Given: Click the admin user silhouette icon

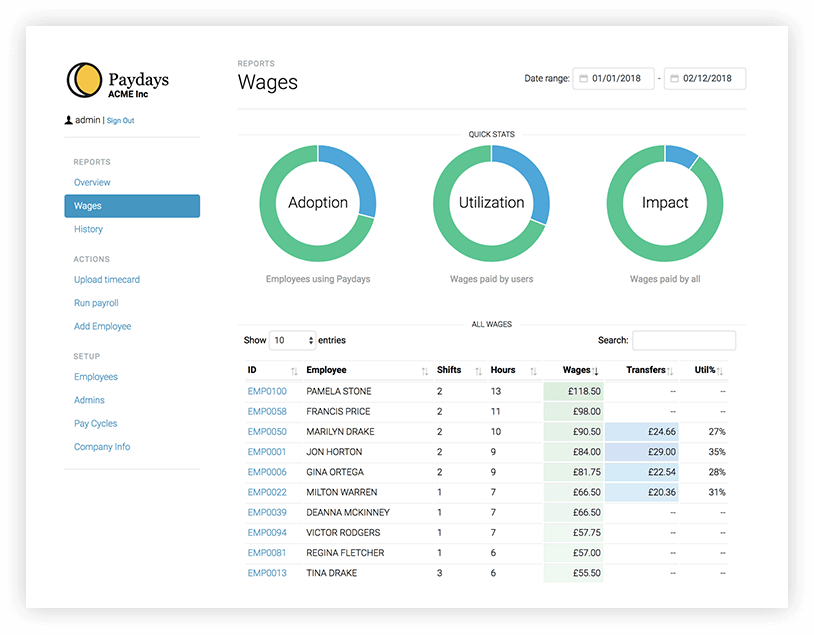Looking at the screenshot, I should (x=69, y=120).
